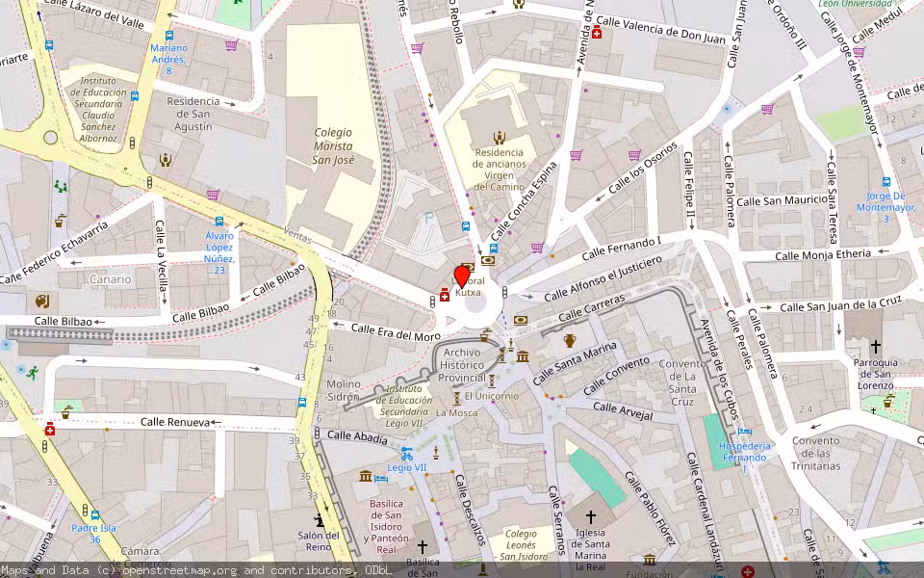Click the cross icon at Iglesia de Santa Marina
The image size is (924, 578).
tap(589, 518)
